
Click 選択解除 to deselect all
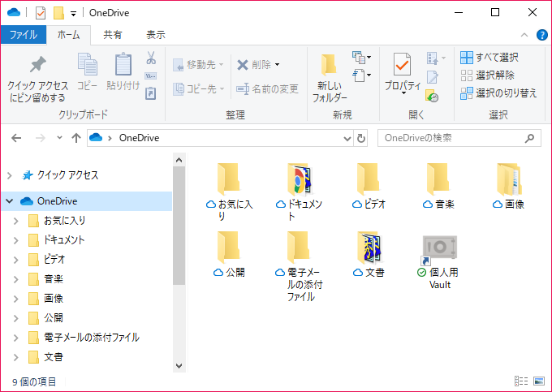tap(488, 75)
